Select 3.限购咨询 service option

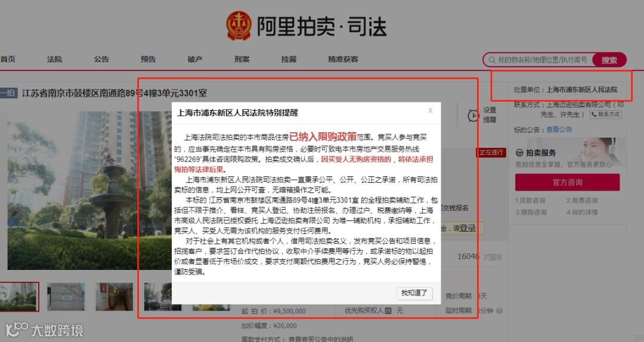pyautogui.click(x=531, y=212)
